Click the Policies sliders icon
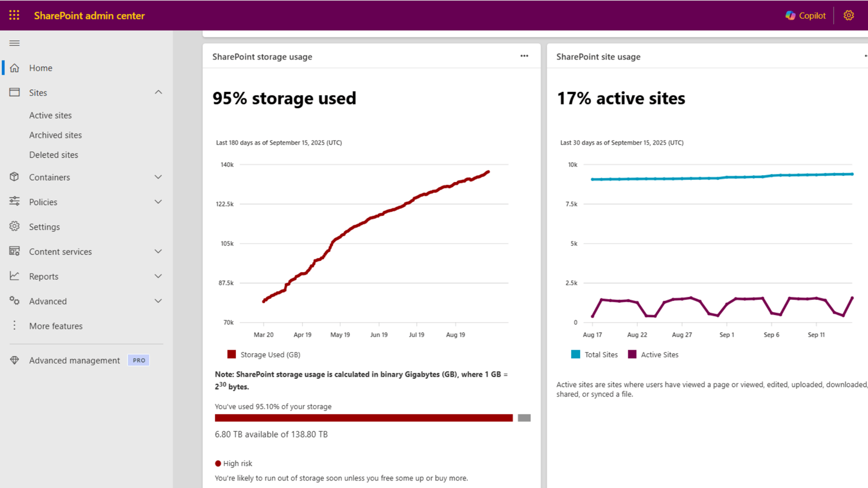The height and width of the screenshot is (488, 868). pyautogui.click(x=14, y=202)
